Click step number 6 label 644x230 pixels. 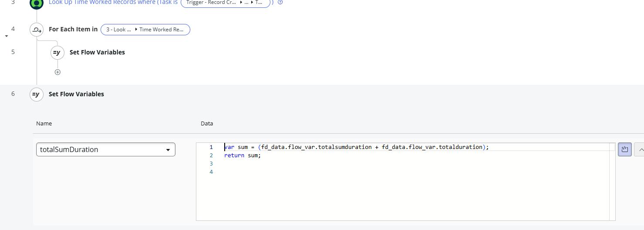point(13,94)
